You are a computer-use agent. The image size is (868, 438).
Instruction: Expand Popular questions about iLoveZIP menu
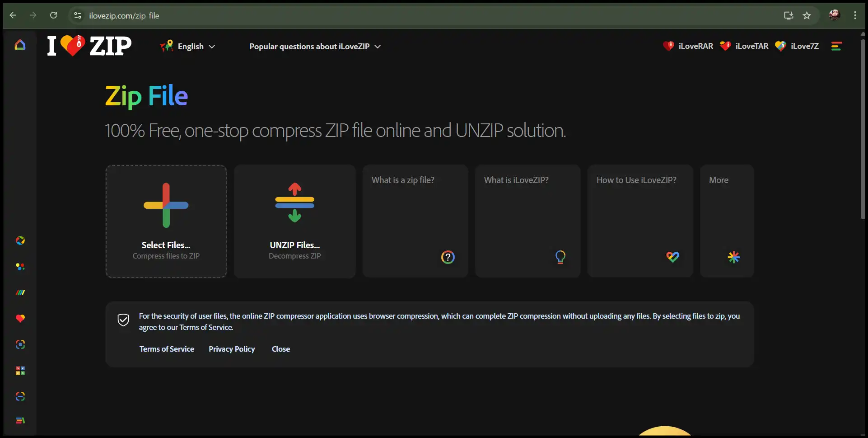[315, 46]
